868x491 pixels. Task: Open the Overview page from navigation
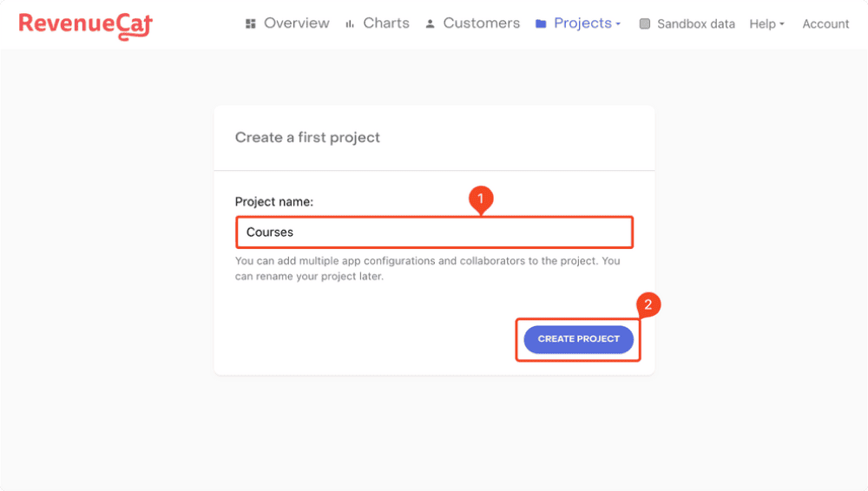(296, 23)
